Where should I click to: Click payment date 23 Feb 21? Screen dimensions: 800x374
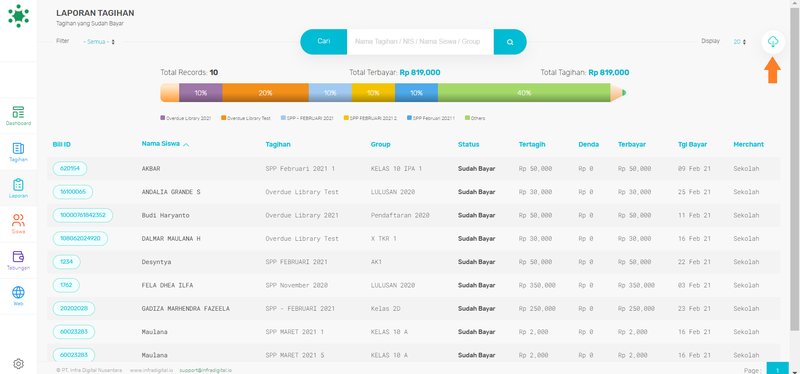[694, 309]
